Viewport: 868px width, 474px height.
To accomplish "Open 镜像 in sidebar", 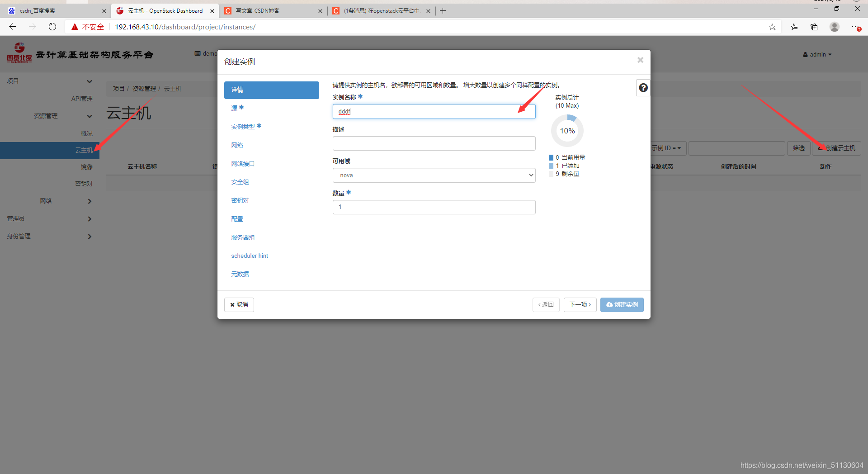I will [87, 167].
